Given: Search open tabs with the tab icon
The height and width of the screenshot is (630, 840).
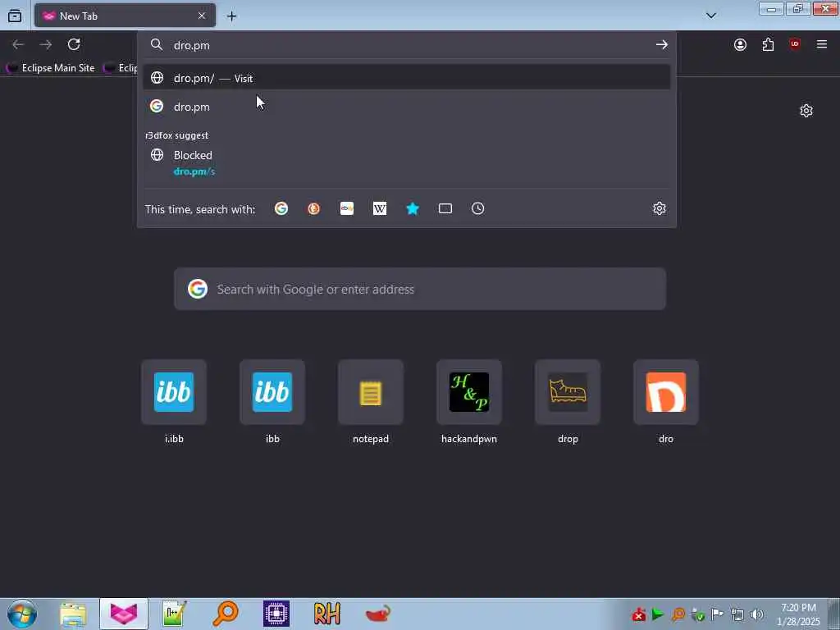Looking at the screenshot, I should tap(445, 208).
